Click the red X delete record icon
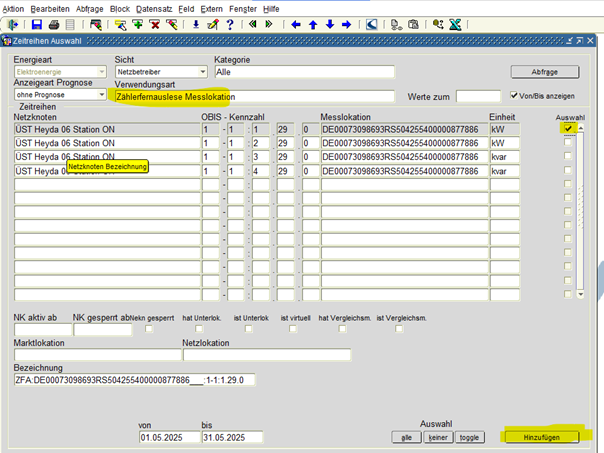604x453 pixels. pyautogui.click(x=156, y=24)
